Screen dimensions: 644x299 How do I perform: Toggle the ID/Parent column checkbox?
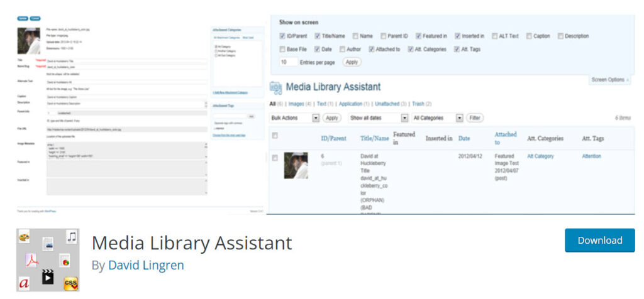pos(282,36)
